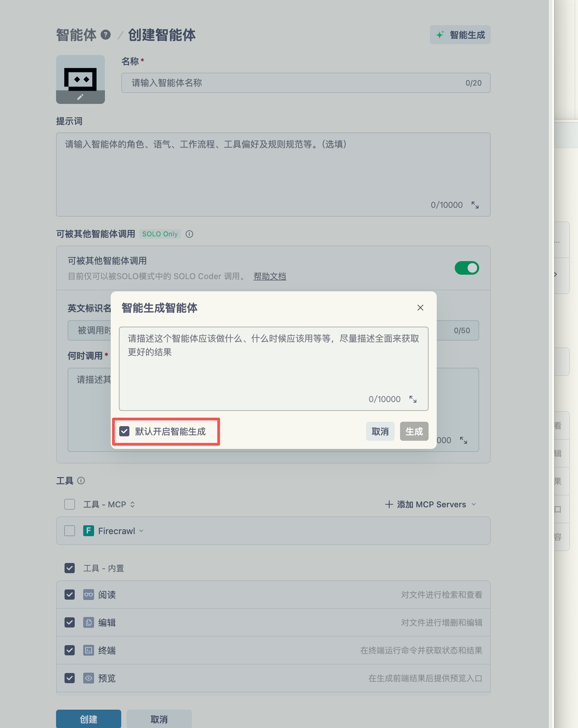Toggle off 可被其他智能体调用 switch
This screenshot has height=728, width=578.
tap(467, 268)
